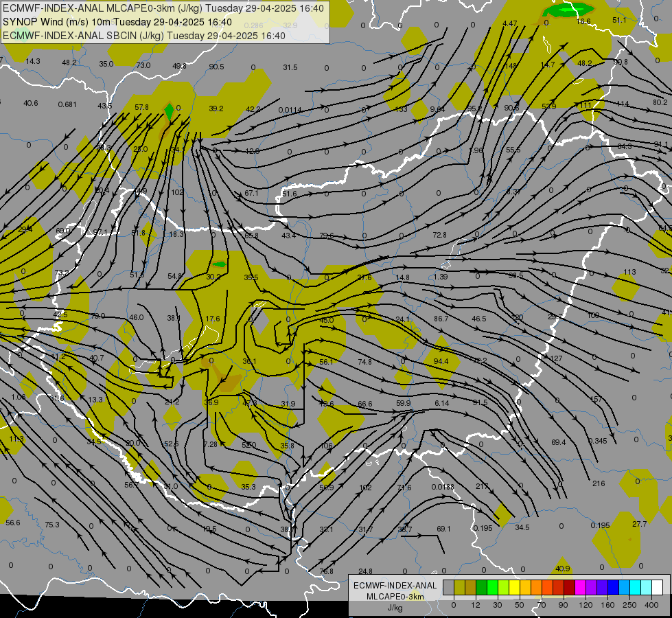Click the light cyan legend swatch

pyautogui.click(x=647, y=588)
